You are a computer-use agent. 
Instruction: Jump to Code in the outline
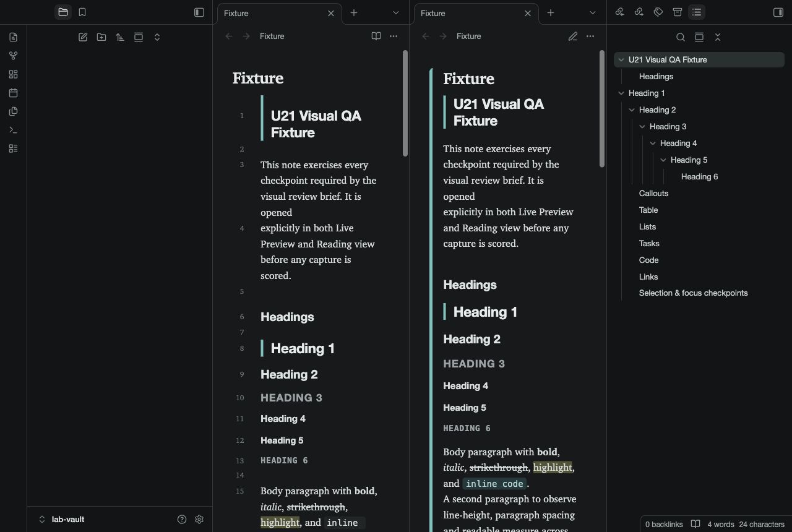(x=648, y=260)
